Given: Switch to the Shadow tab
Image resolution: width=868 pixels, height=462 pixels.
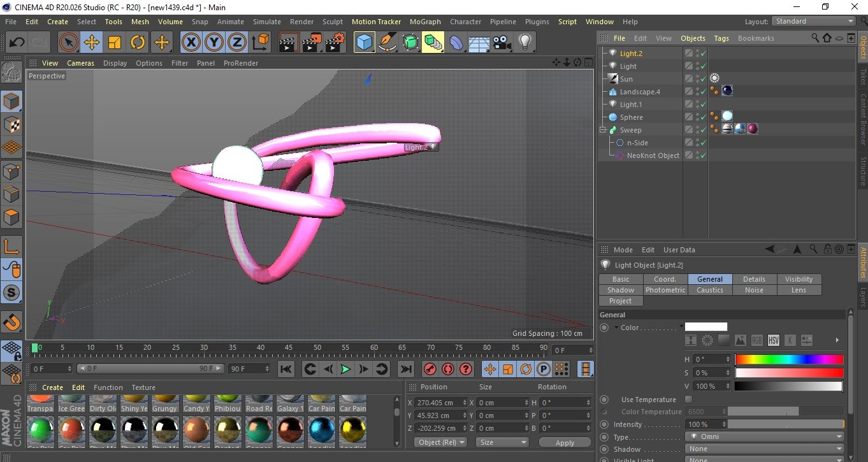Looking at the screenshot, I should pos(620,290).
